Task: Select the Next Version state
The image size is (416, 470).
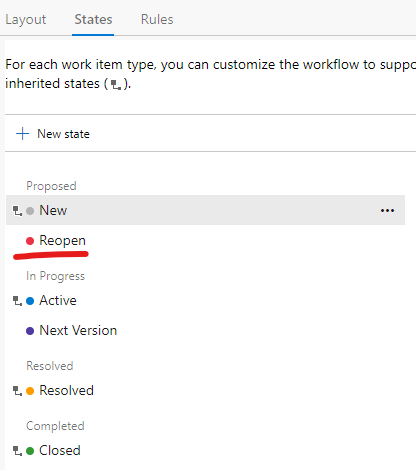Action: point(205,331)
